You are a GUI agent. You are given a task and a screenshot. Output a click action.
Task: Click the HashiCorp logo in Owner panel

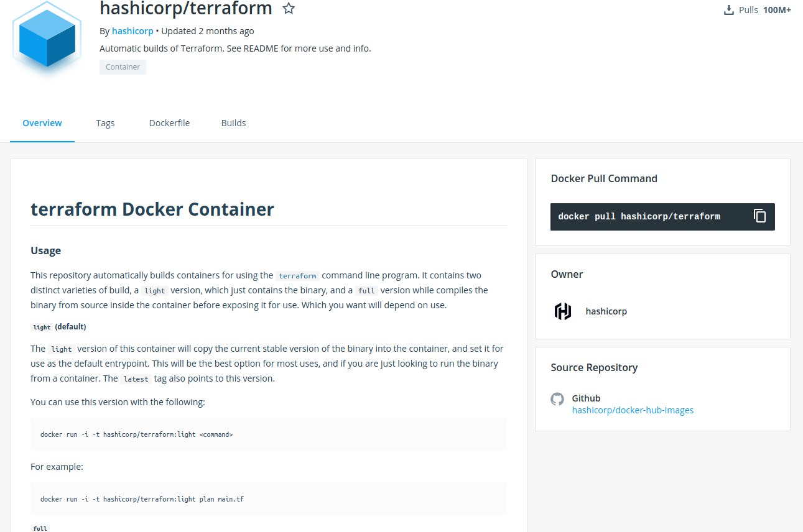563,311
